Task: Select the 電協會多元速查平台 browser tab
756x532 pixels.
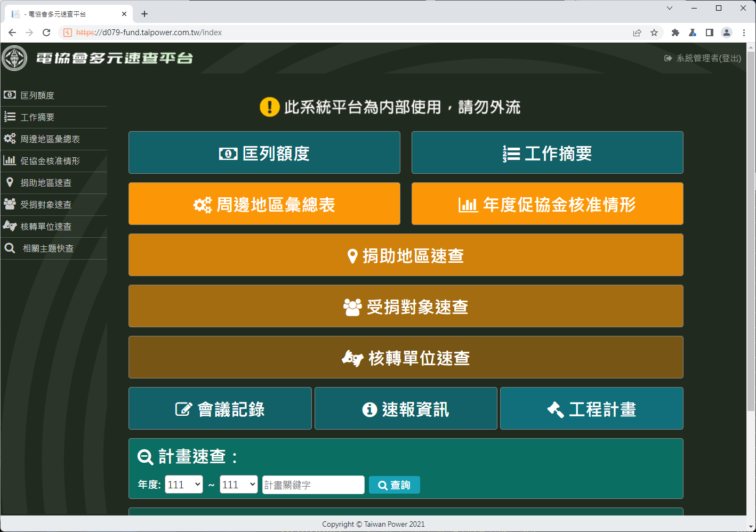Action: click(x=68, y=14)
